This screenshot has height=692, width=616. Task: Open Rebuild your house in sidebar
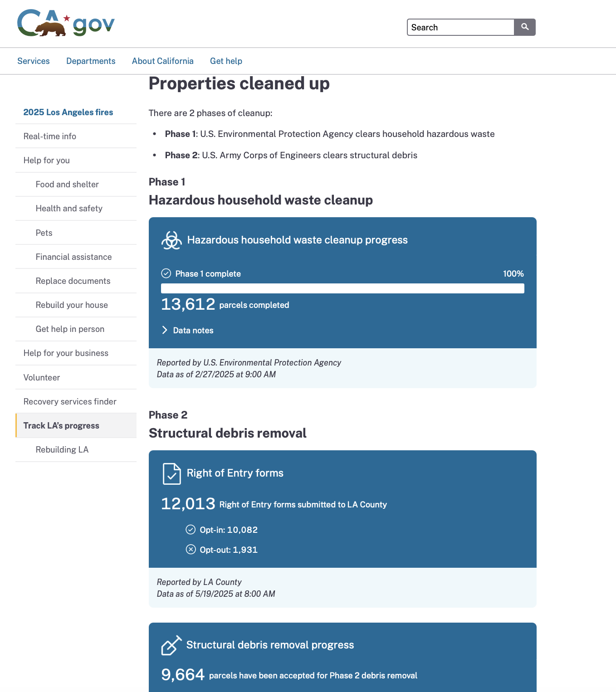click(x=72, y=305)
